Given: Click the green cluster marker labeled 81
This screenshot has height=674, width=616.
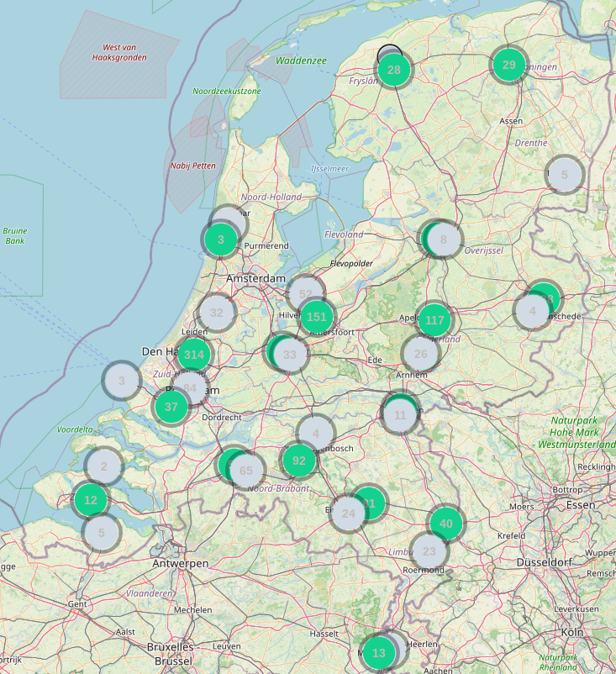Looking at the screenshot, I should (369, 503).
